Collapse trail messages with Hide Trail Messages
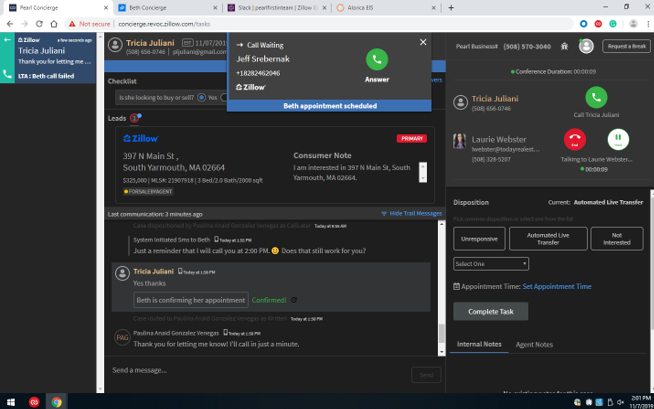Viewport: 654px width, 409px height. [411, 214]
